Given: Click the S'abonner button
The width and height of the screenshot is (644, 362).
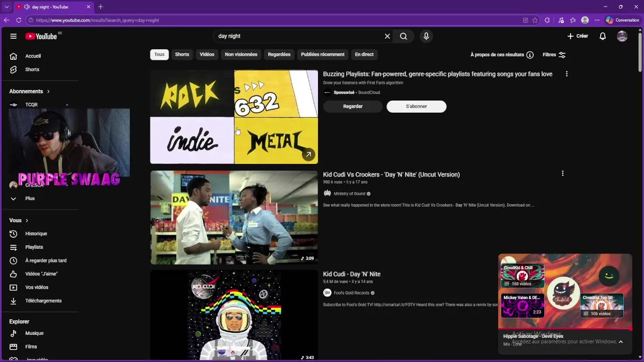Looking at the screenshot, I should pyautogui.click(x=416, y=107).
